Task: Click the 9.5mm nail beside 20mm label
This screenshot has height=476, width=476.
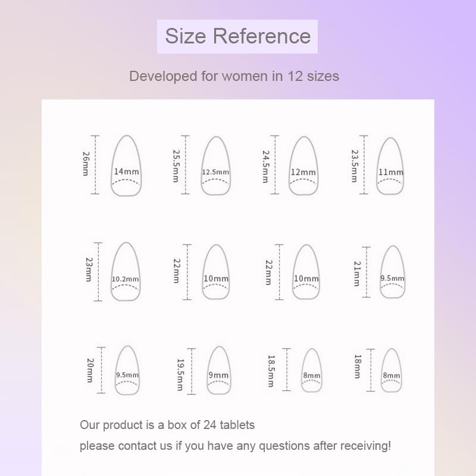Action: (x=127, y=370)
